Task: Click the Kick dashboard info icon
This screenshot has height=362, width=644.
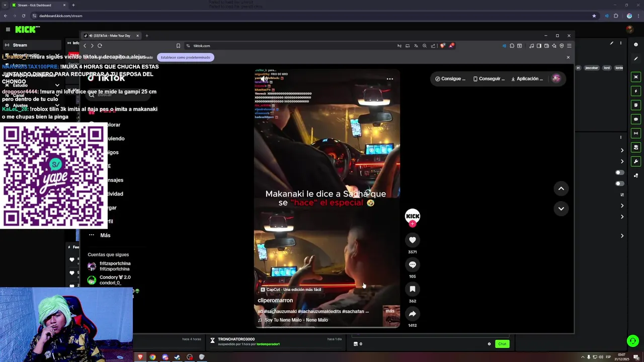Action: [636, 45]
